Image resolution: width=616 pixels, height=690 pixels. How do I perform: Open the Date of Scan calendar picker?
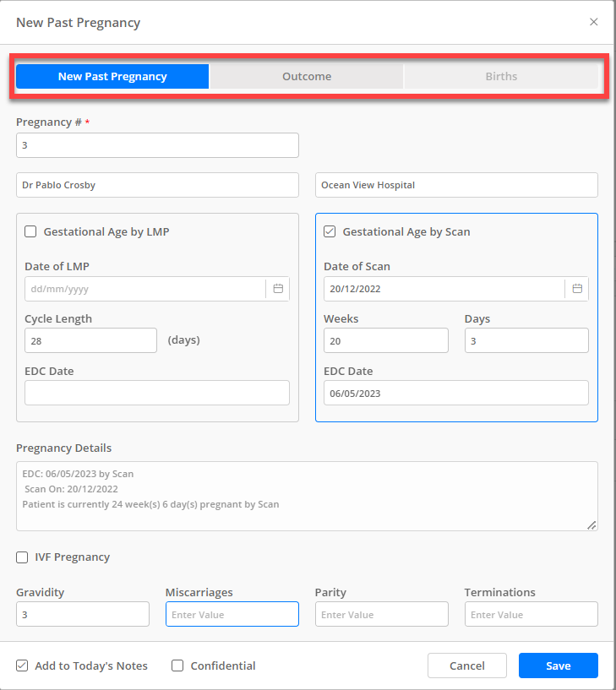577,288
